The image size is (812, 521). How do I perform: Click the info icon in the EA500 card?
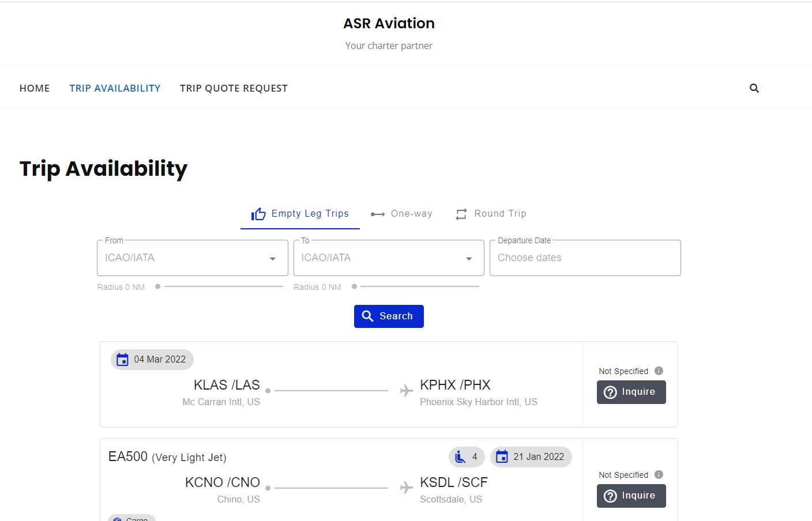(659, 474)
